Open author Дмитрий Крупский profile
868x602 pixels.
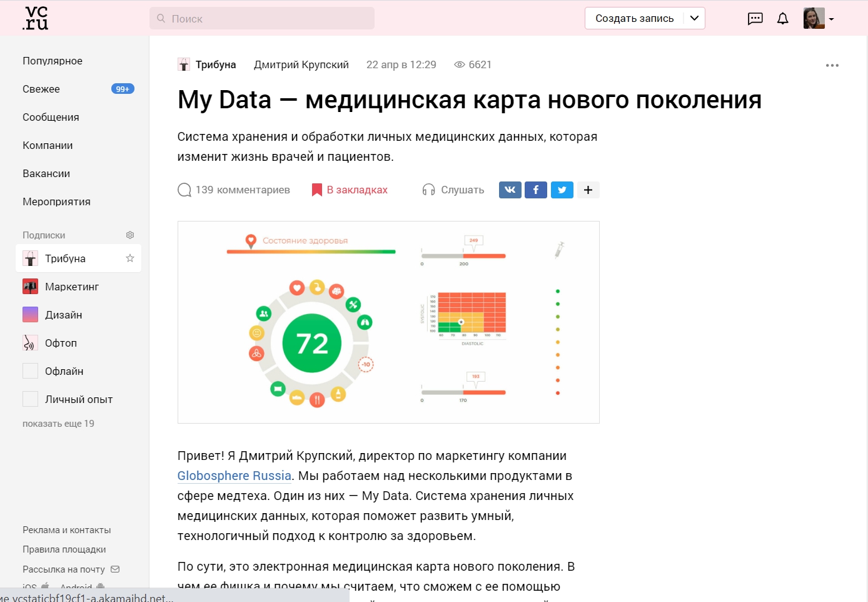pyautogui.click(x=301, y=64)
